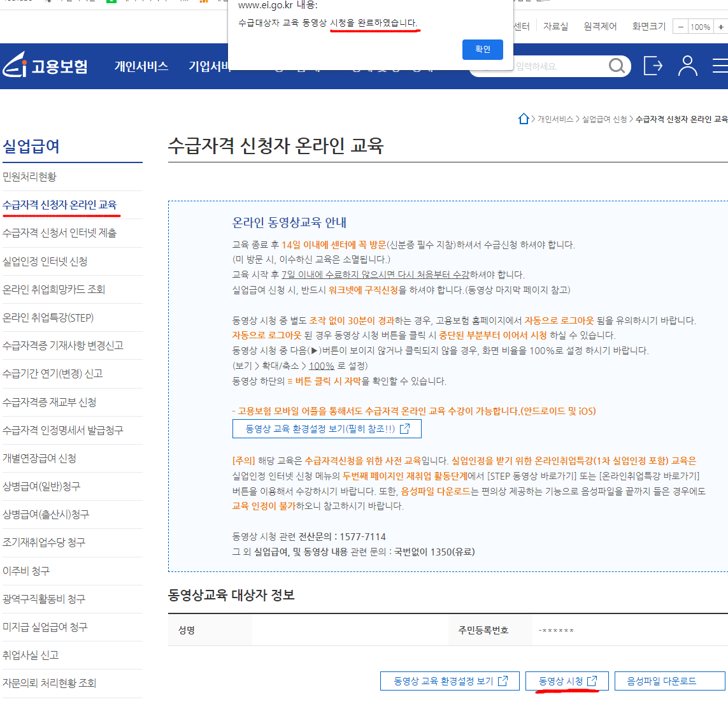
Task: Open the full menu hamburger icon
Action: coord(720,66)
